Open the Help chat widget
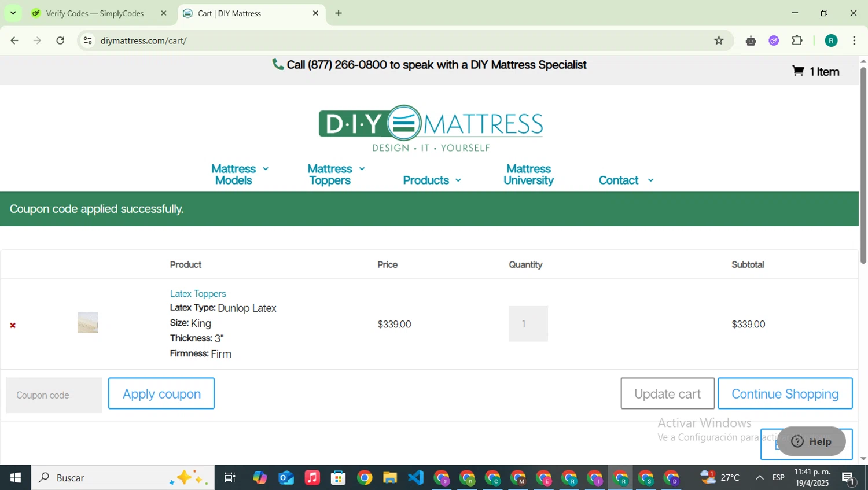 [811, 441]
